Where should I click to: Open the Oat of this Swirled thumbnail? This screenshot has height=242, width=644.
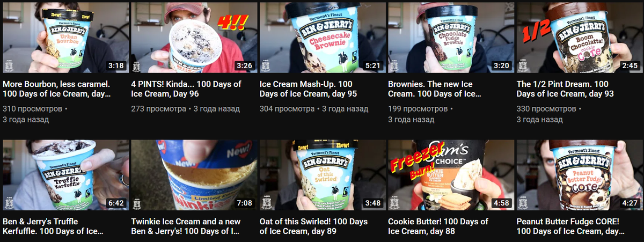pyautogui.click(x=323, y=175)
